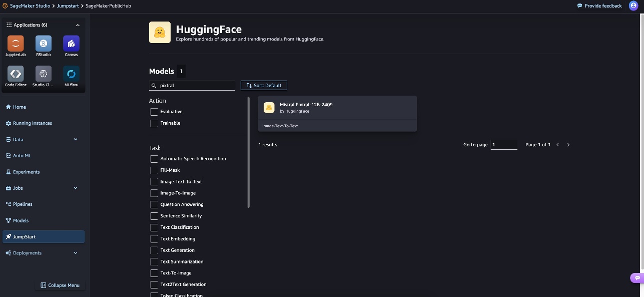Click the SageMaker Studio logo icon
This screenshot has height=297, width=644.
(x=6, y=6)
